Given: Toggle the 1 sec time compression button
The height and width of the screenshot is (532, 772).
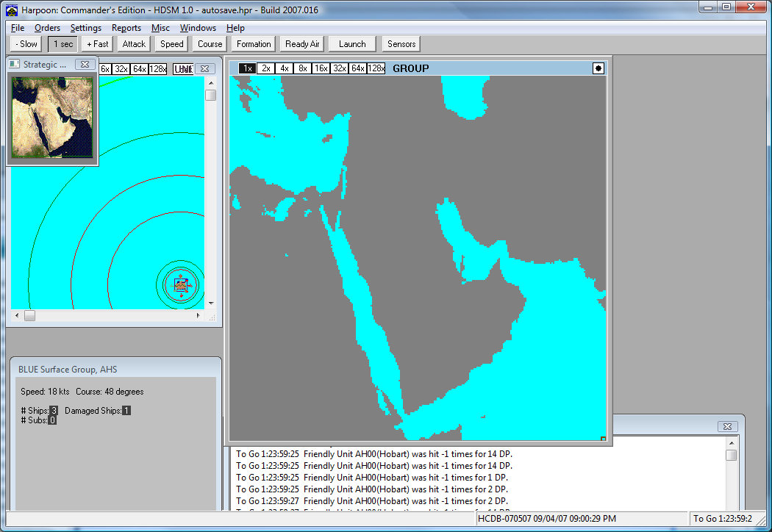Looking at the screenshot, I should [62, 44].
